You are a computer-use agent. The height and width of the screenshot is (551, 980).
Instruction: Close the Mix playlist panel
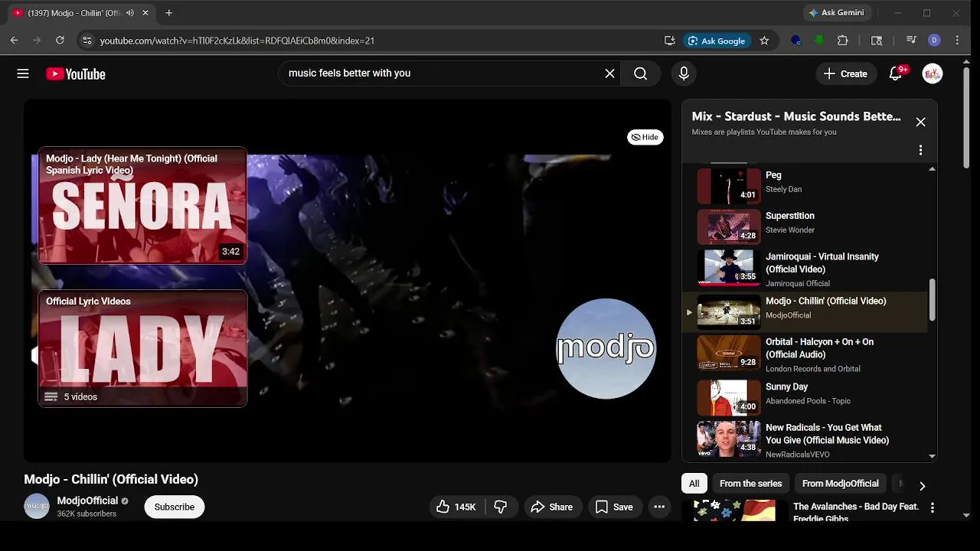tap(920, 122)
